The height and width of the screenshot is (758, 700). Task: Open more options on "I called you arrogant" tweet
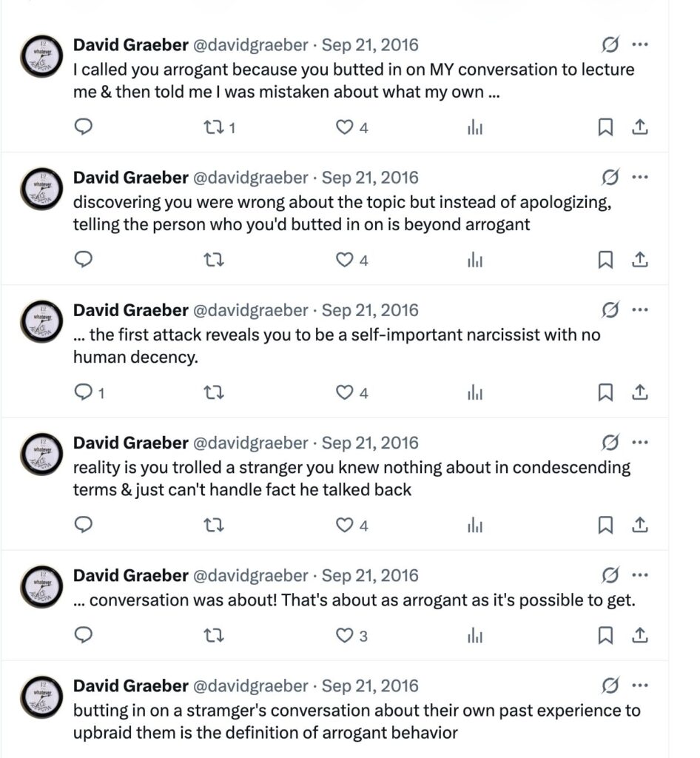639,44
